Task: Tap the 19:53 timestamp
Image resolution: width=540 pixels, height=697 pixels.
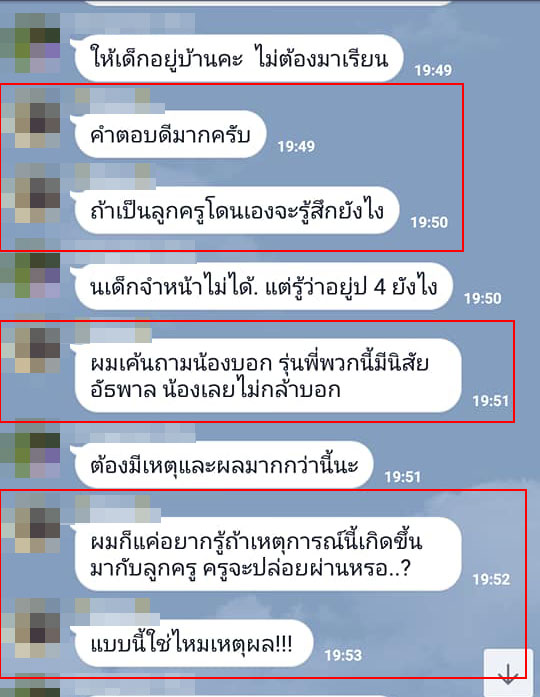Action: [x=343, y=655]
